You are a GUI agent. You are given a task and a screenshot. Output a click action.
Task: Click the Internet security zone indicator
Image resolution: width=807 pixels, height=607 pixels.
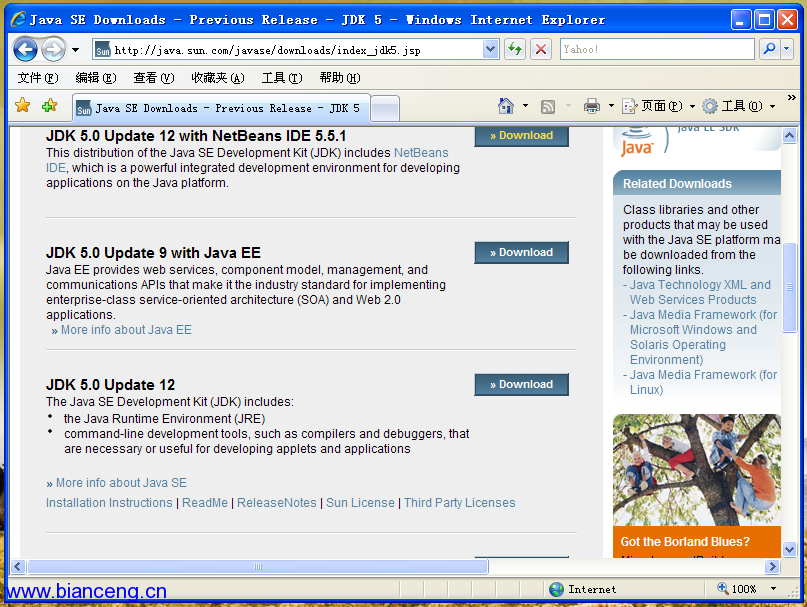click(x=583, y=589)
